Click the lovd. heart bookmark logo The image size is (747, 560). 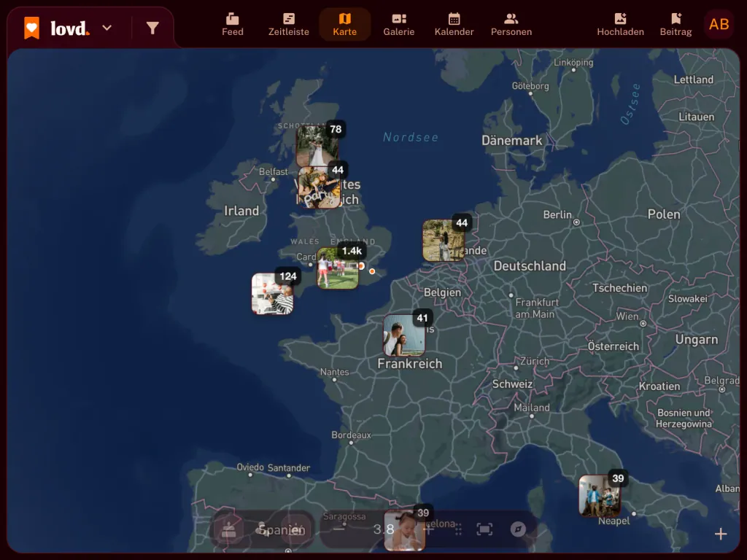coord(31,28)
